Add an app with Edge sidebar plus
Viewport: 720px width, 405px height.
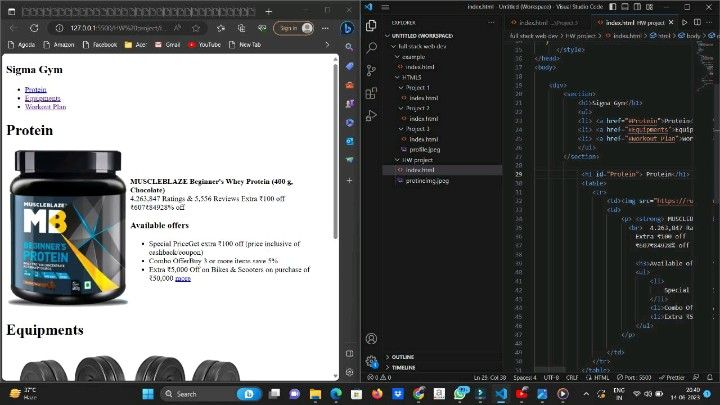click(x=349, y=180)
